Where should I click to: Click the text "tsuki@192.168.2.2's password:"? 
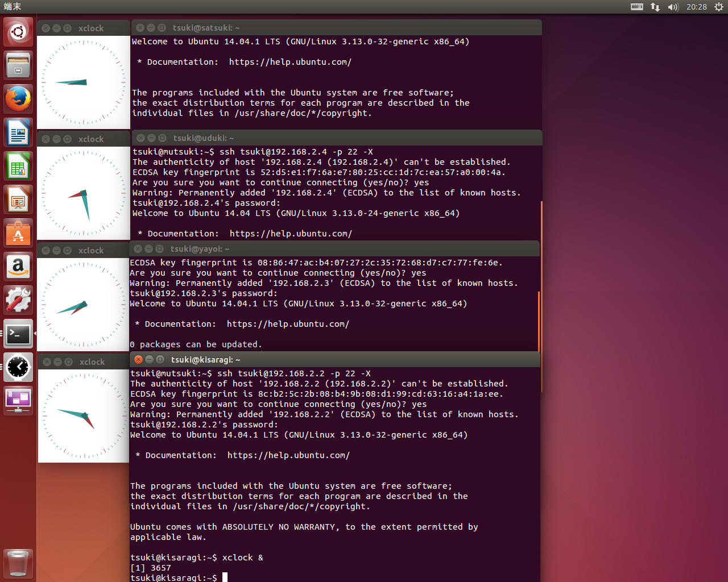click(204, 425)
